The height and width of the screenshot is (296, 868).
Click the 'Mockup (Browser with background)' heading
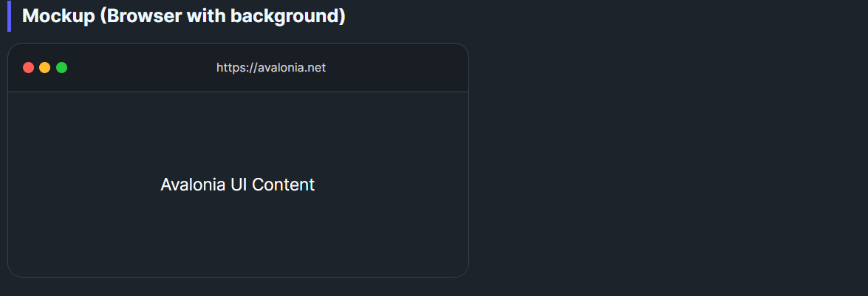(x=184, y=16)
